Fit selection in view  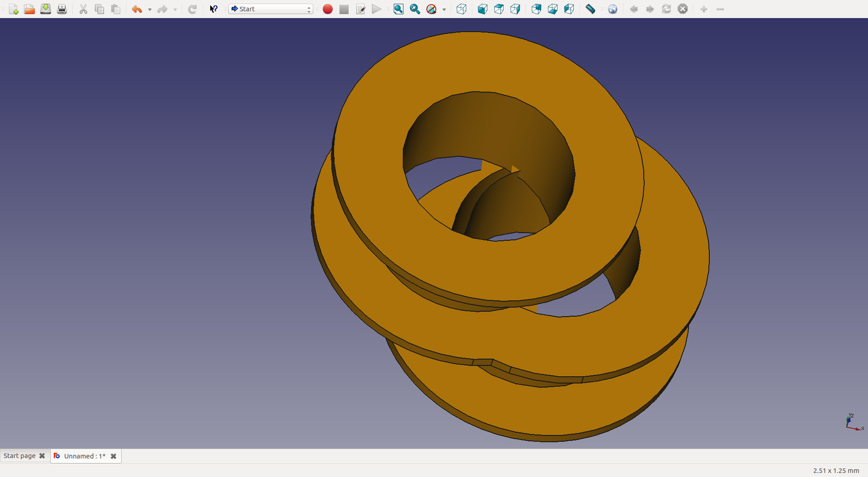click(x=415, y=9)
